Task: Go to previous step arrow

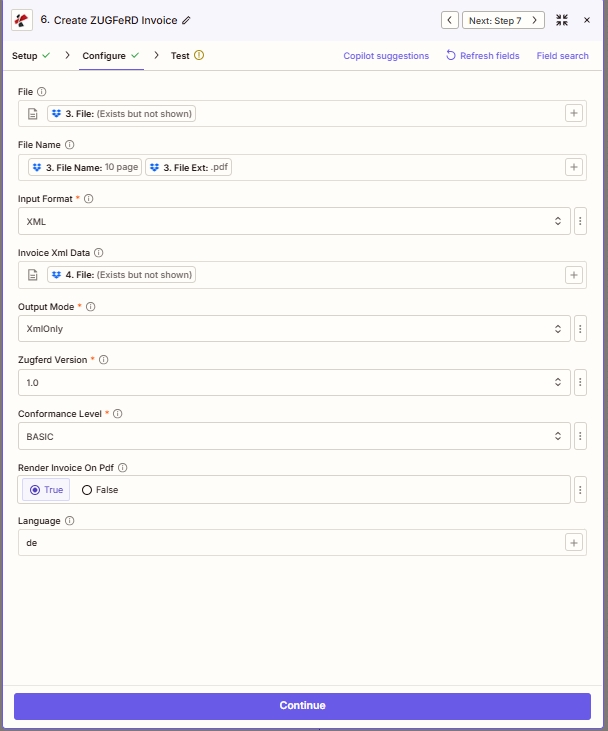Action: point(449,21)
